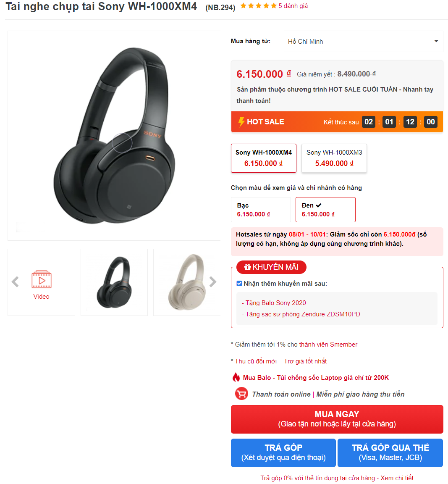The height and width of the screenshot is (484, 448).
Task: Open the 5 đánh giá reviews link
Action: tap(293, 6)
